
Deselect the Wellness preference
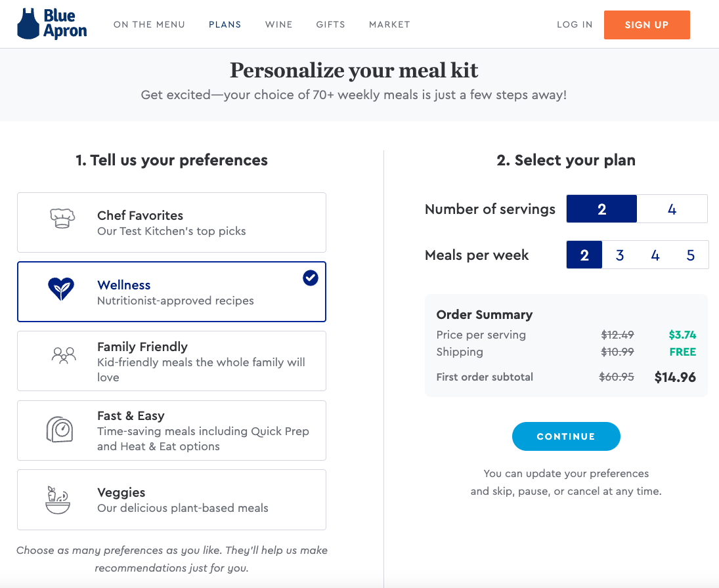[171, 293]
